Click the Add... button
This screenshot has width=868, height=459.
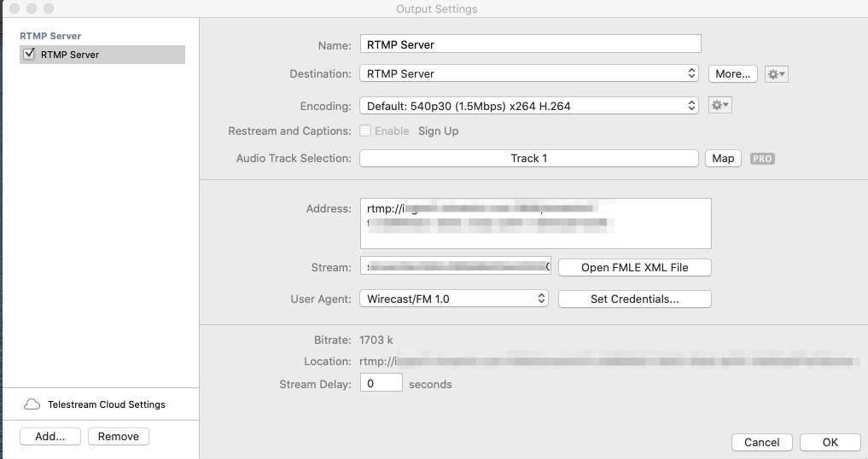pos(50,436)
